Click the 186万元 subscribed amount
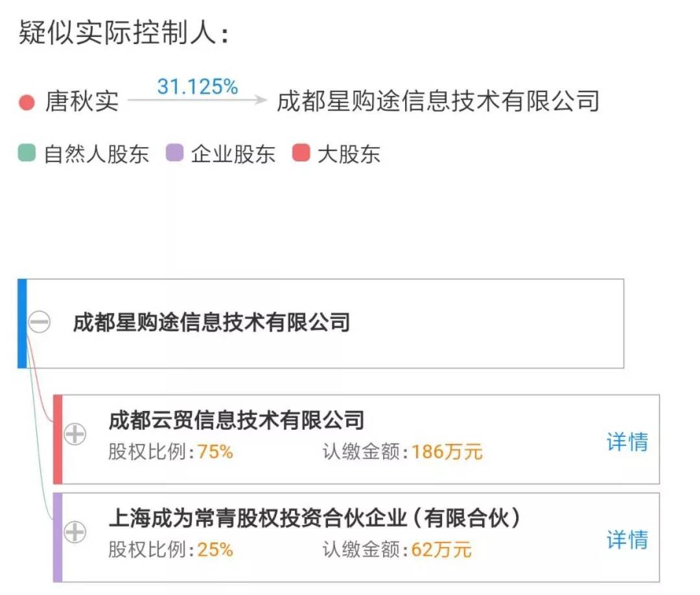The width and height of the screenshot is (700, 595). coord(447,453)
